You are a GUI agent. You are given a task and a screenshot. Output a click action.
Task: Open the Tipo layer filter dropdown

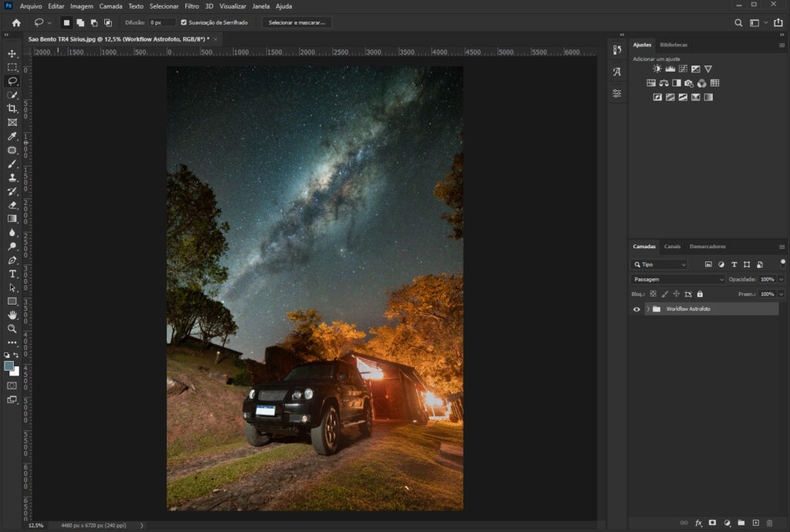point(660,264)
